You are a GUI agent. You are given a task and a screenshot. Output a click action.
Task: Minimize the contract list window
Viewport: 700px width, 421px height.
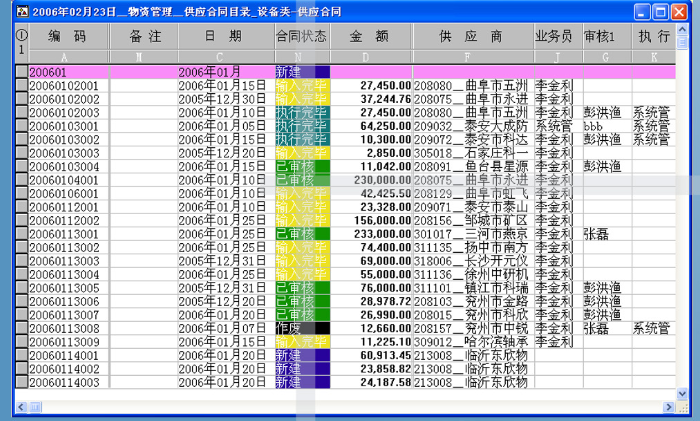[636, 12]
